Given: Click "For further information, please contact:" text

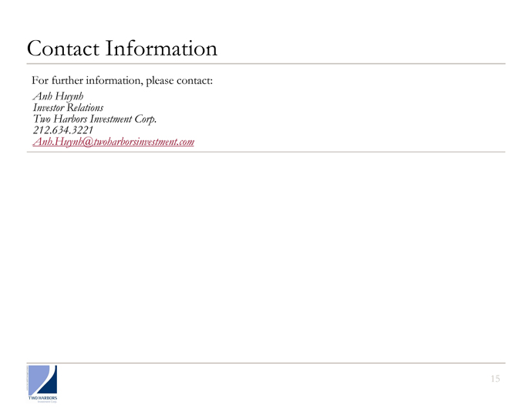Looking at the screenshot, I should click(x=122, y=80).
